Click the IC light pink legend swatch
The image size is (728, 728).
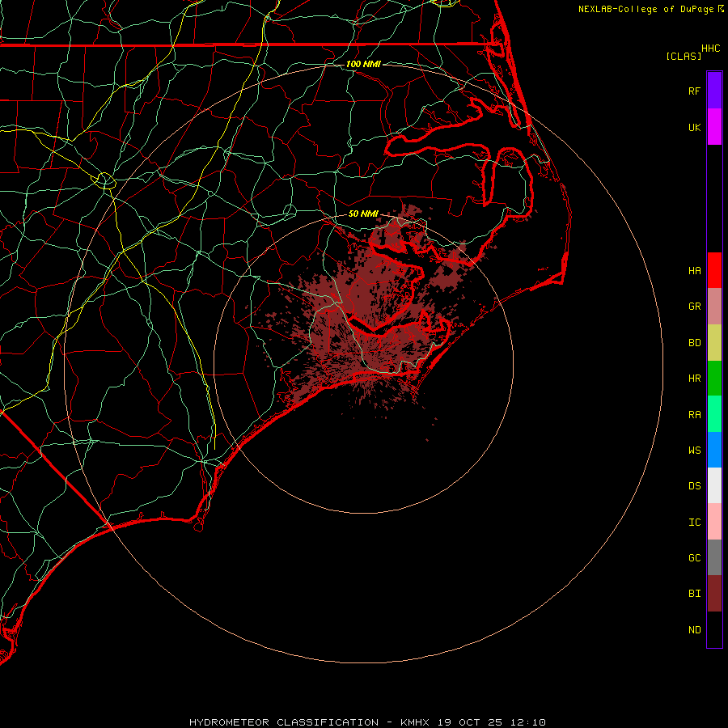coord(714,522)
